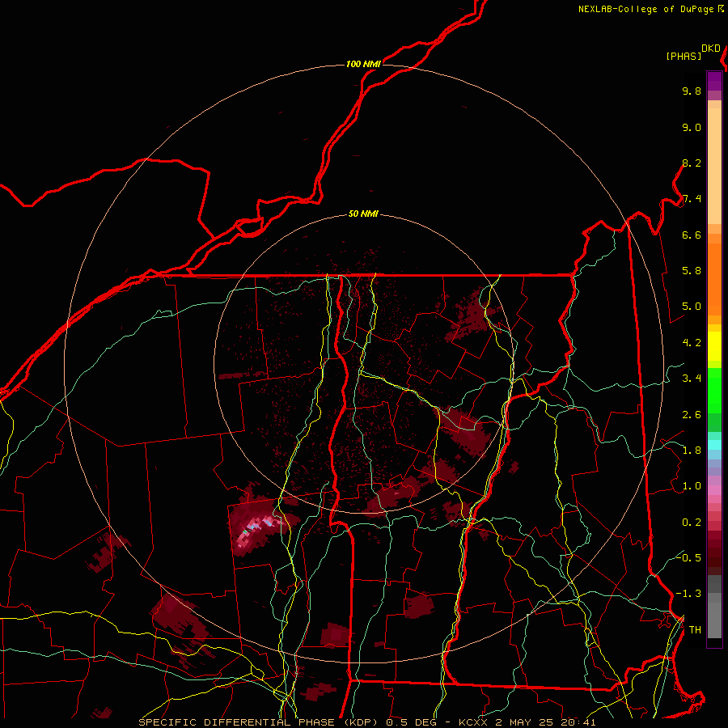Click the yellow band of the color scale

pos(714,346)
